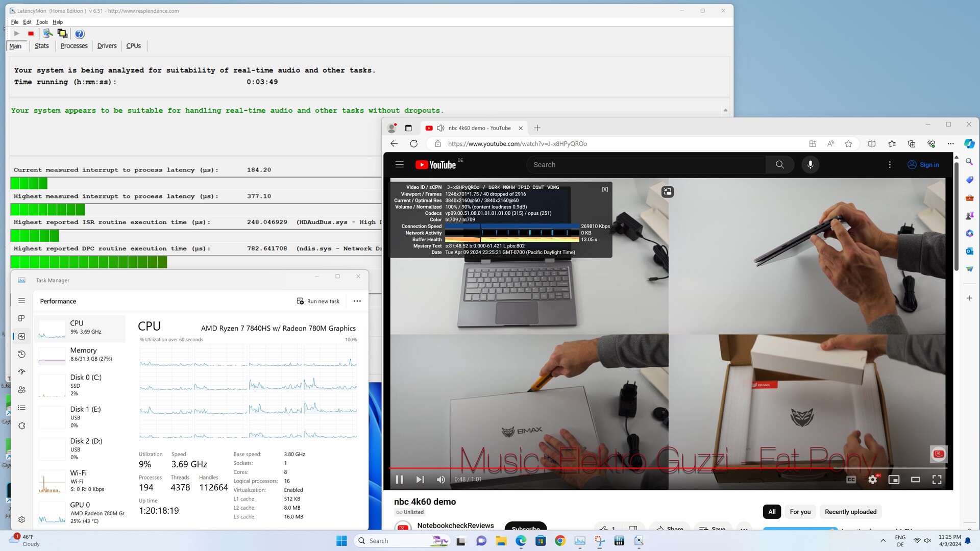This screenshot has width=980, height=551.
Task: Open LatencyMon Tools menu
Action: click(x=42, y=22)
